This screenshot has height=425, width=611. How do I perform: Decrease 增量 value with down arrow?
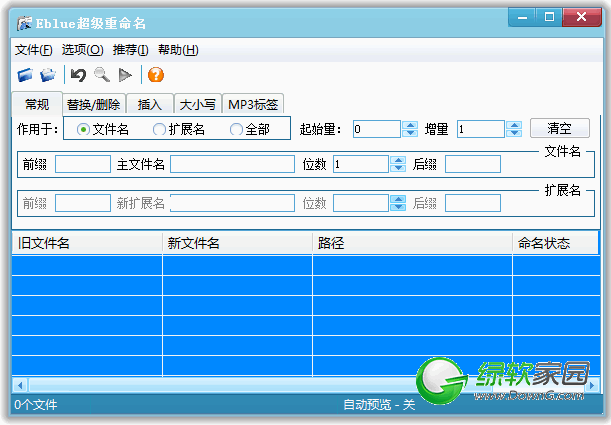(514, 133)
